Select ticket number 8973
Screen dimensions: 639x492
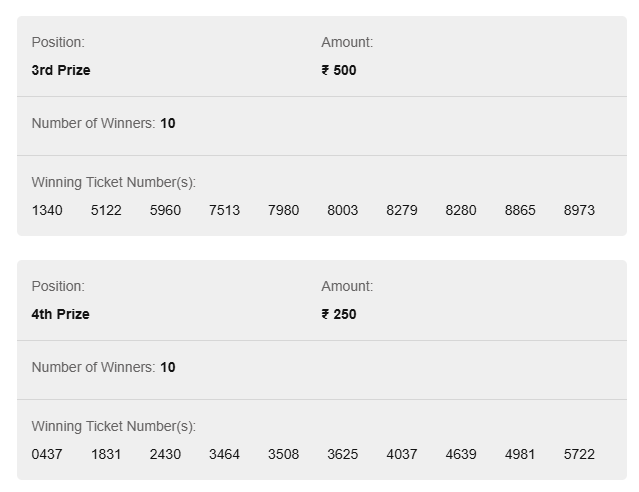point(579,210)
